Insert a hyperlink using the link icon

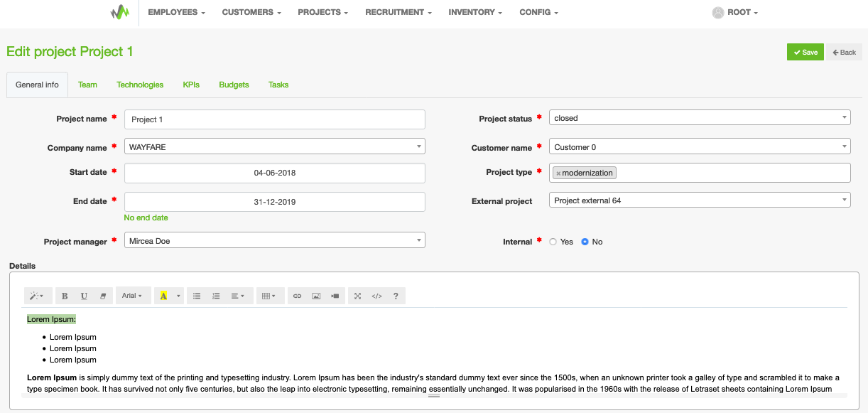pos(297,296)
